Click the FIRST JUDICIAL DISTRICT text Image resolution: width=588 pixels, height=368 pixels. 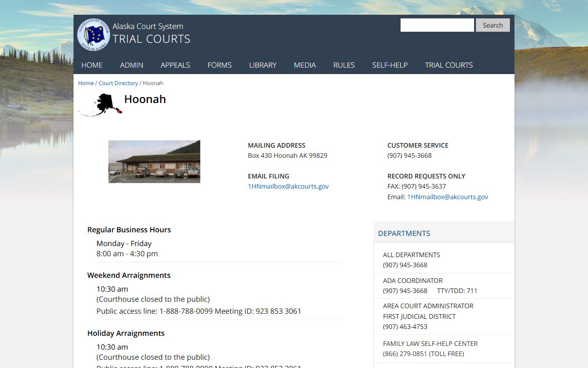(x=419, y=316)
